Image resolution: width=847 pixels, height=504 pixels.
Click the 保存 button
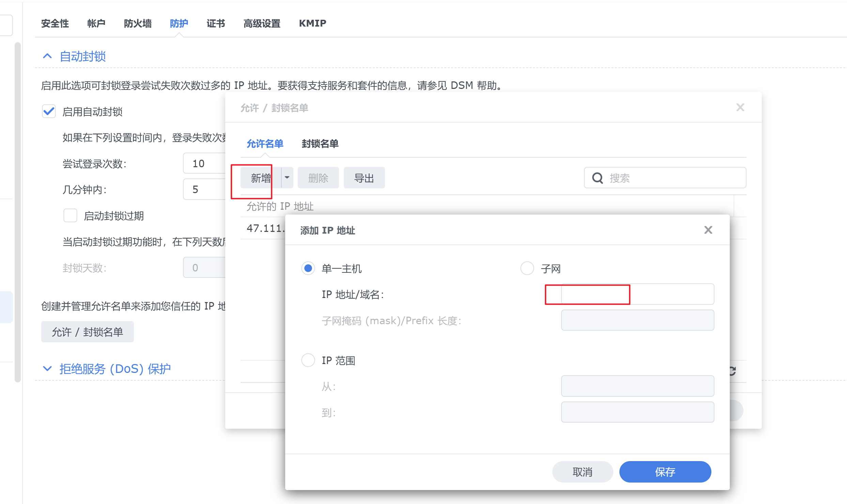click(x=665, y=472)
